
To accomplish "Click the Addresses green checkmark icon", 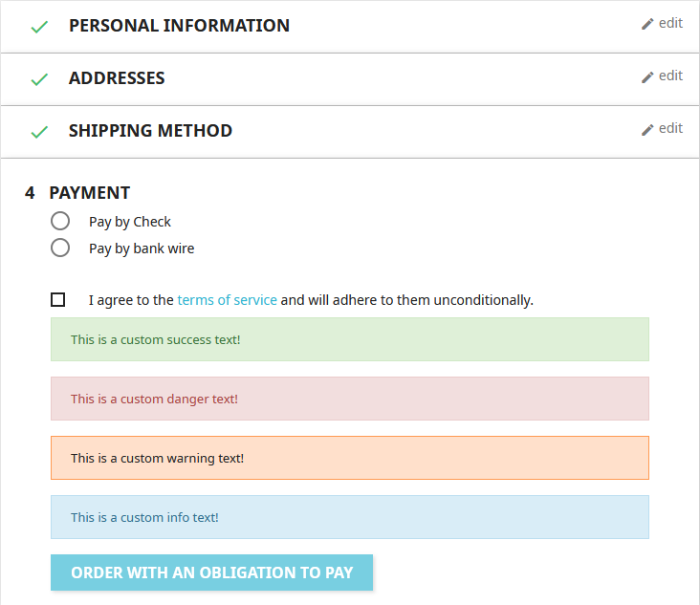I will pyautogui.click(x=39, y=79).
